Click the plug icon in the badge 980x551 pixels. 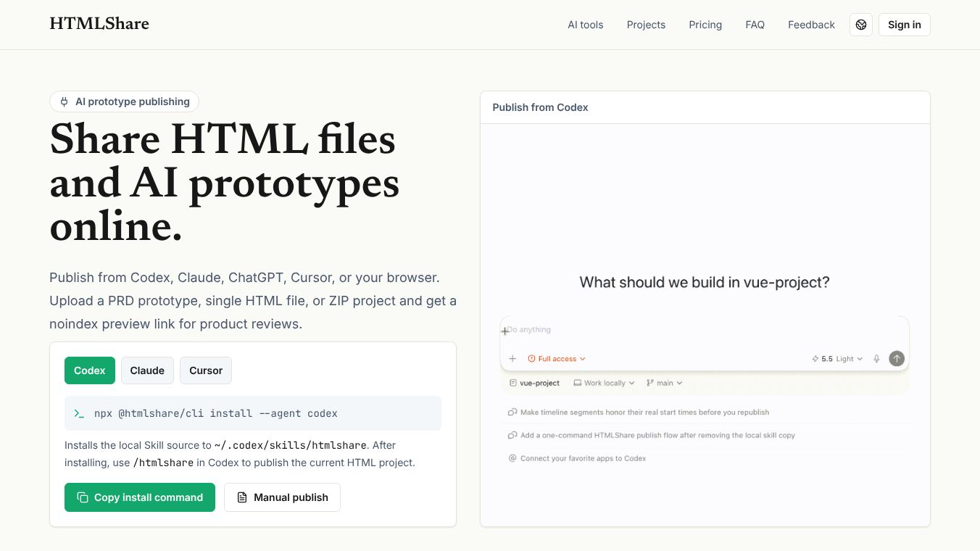point(65,101)
